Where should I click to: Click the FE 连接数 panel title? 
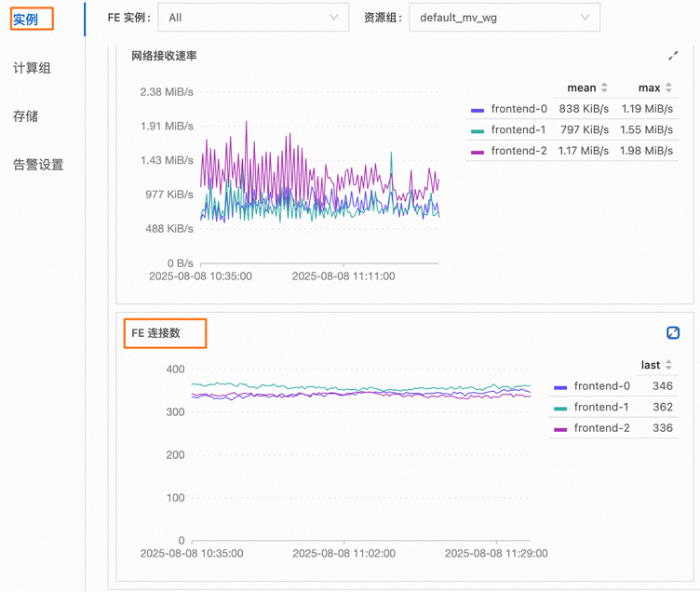point(155,333)
